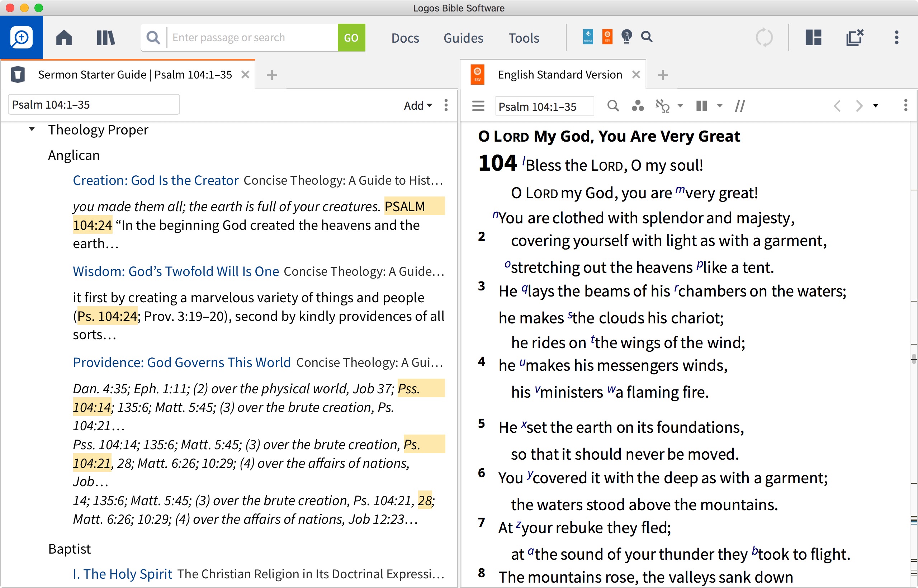Add a new tab in left pane
The width and height of the screenshot is (918, 588).
[271, 75]
